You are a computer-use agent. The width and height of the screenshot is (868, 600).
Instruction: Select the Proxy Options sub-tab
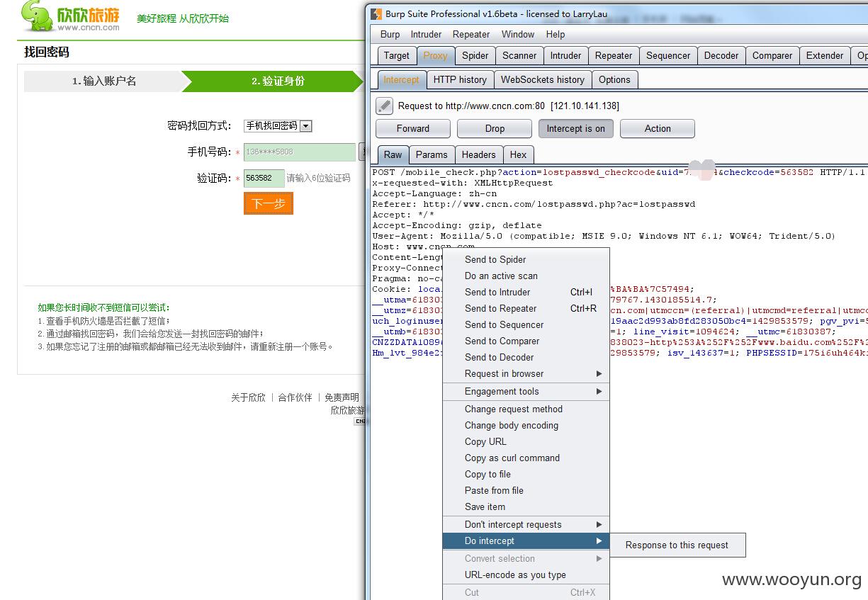[614, 80]
